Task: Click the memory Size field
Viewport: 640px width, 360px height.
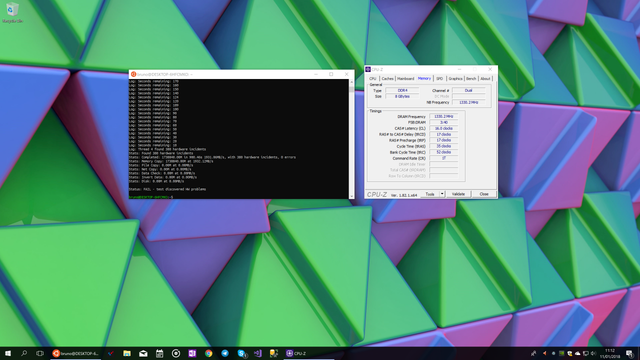Action: 402,96
